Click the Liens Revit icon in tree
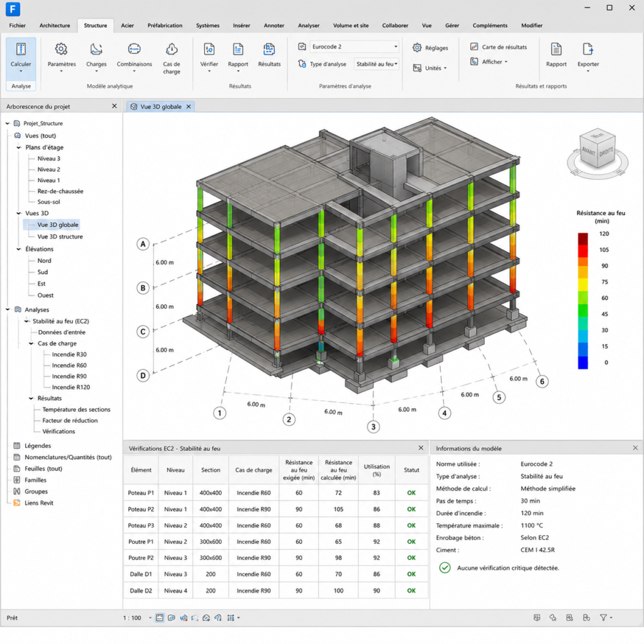 click(x=17, y=502)
